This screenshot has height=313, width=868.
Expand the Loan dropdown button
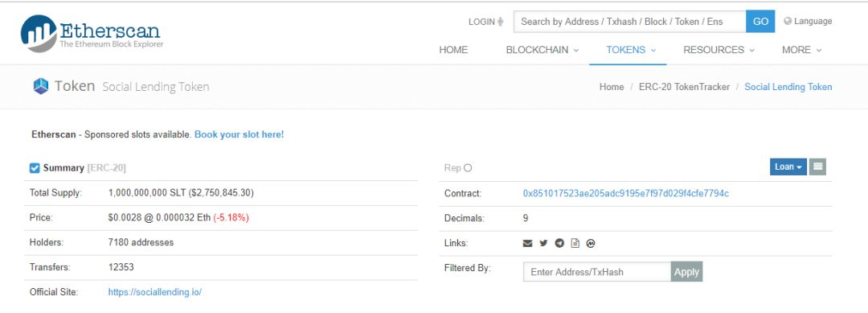click(788, 167)
